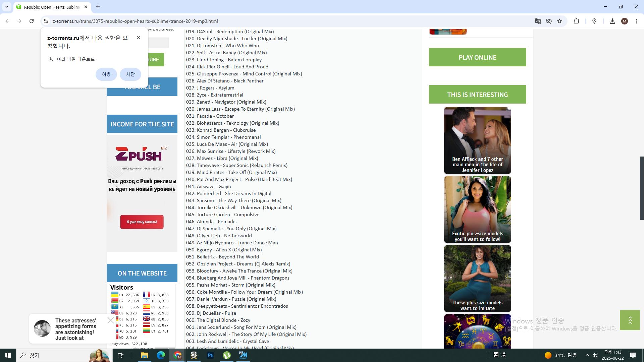Switch to Chrome in the taskbar
This screenshot has height=362, width=644.
coord(177,355)
